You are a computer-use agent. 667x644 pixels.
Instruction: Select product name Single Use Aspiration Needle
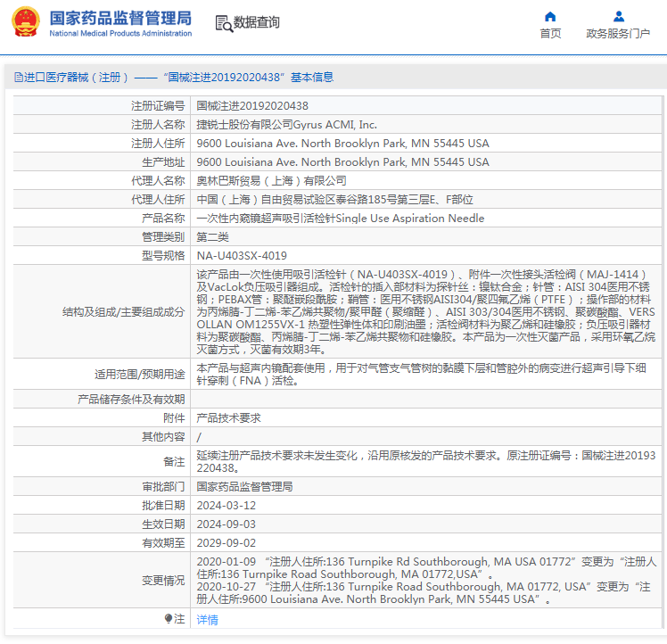tap(341, 219)
